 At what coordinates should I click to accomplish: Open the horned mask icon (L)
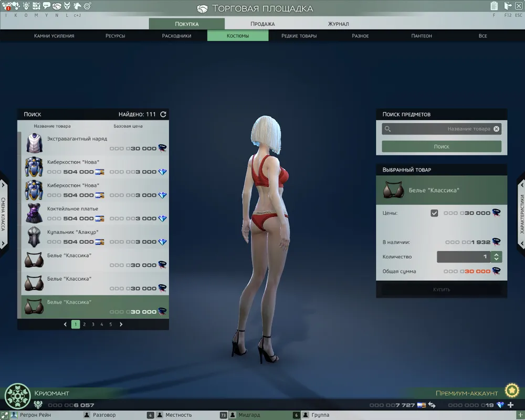(67, 6)
